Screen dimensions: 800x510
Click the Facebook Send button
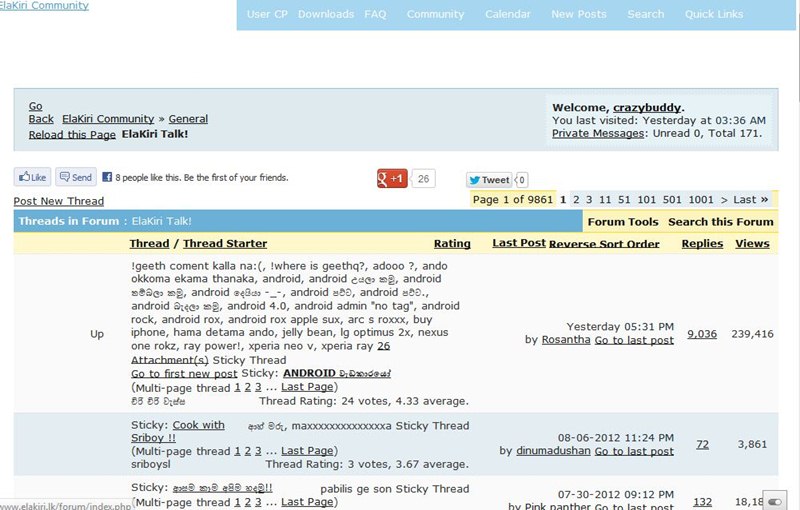[x=76, y=177]
